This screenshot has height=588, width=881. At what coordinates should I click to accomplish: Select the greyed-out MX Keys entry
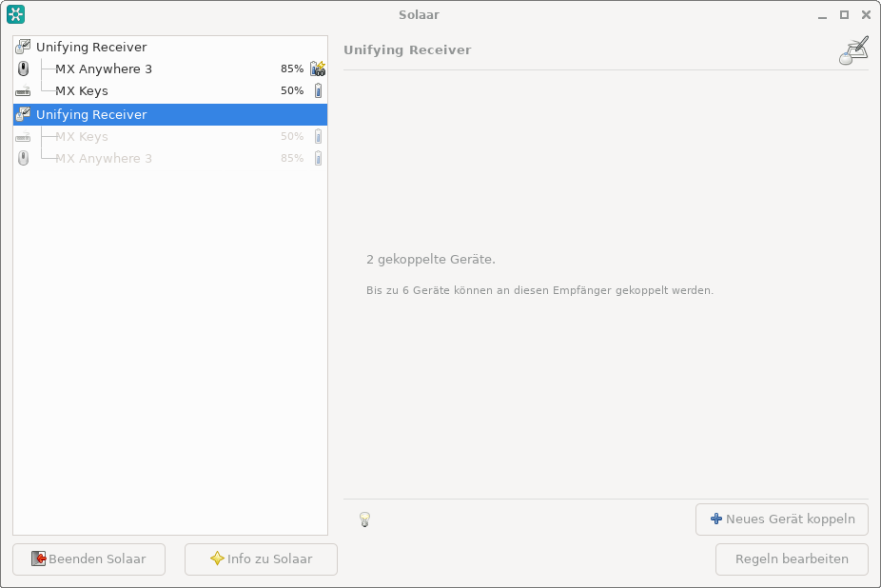[x=82, y=137]
